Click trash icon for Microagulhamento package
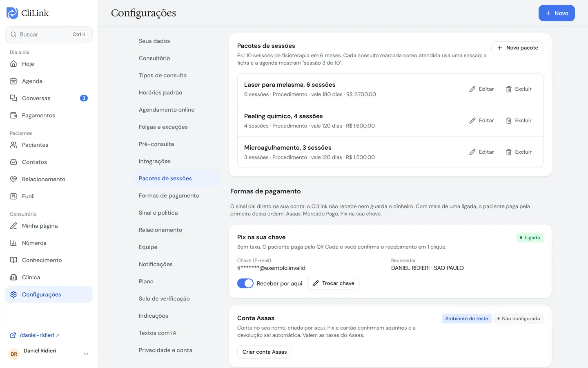The image size is (588, 368). pyautogui.click(x=509, y=152)
